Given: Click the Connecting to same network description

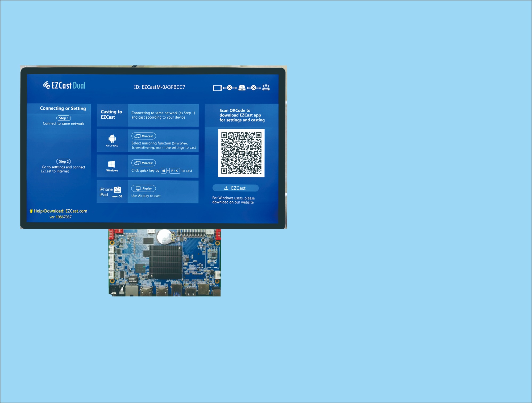Looking at the screenshot, I should pos(163,115).
